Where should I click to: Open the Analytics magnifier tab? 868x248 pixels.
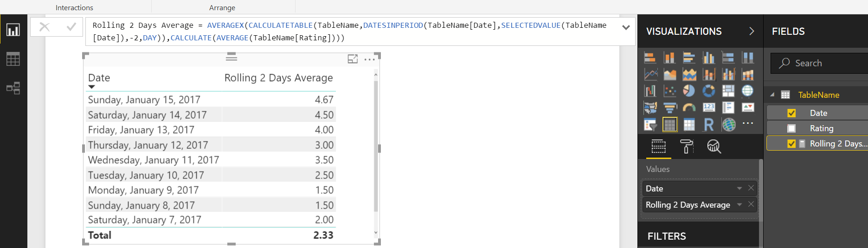[714, 146]
